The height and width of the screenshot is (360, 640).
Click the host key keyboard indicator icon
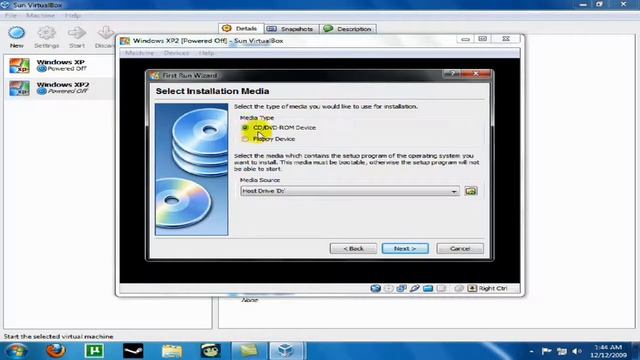472,288
